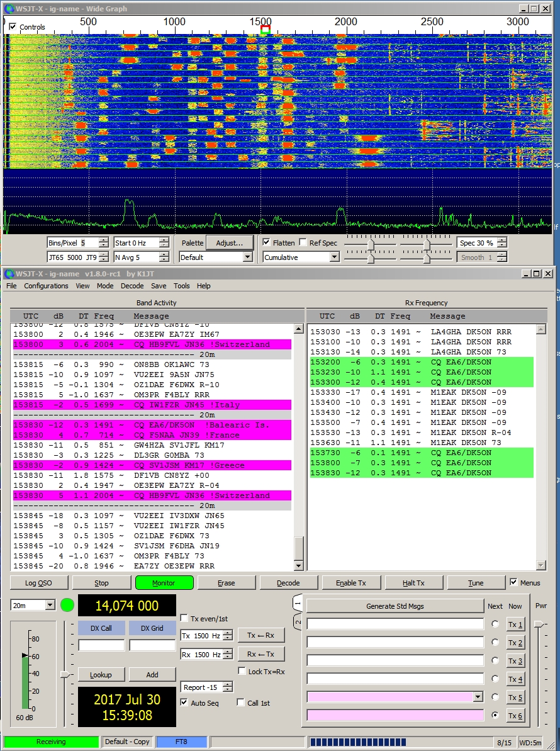The height and width of the screenshot is (751, 560).
Task: Check the Tx even/1st option
Action: [184, 618]
